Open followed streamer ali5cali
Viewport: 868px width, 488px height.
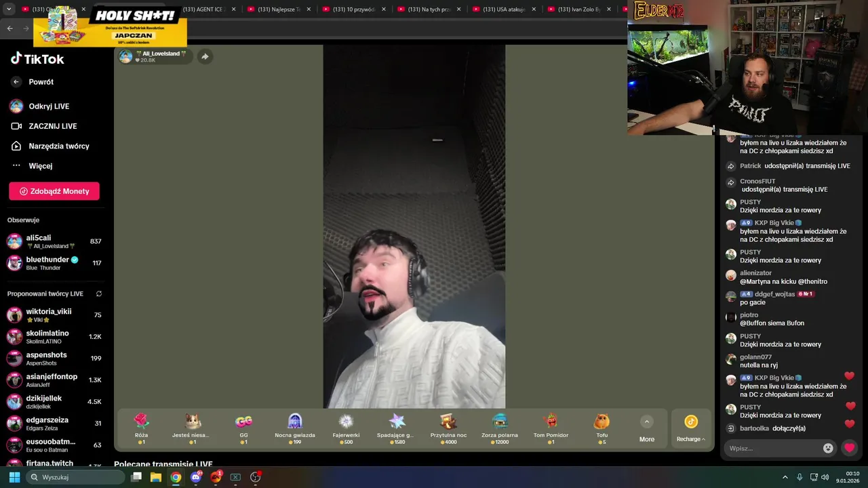(54, 241)
